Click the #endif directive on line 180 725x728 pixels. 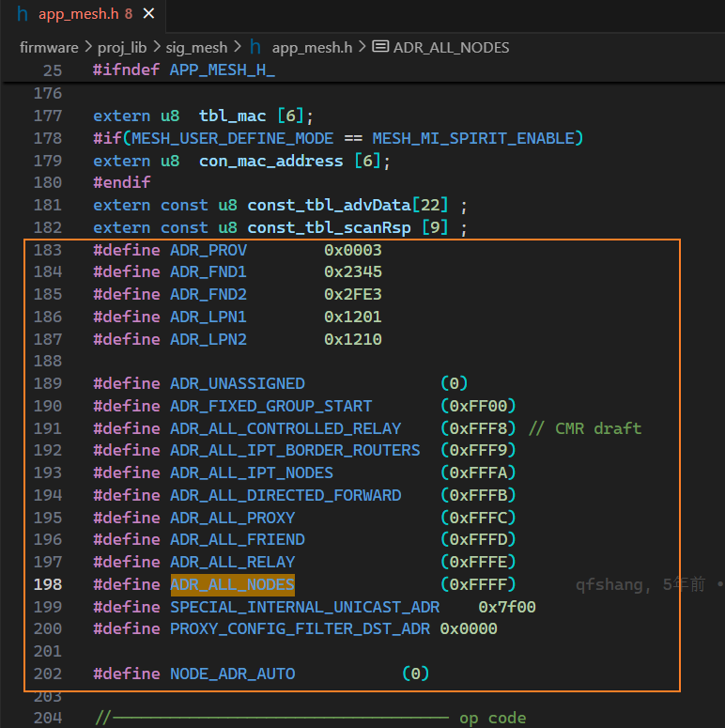(121, 182)
